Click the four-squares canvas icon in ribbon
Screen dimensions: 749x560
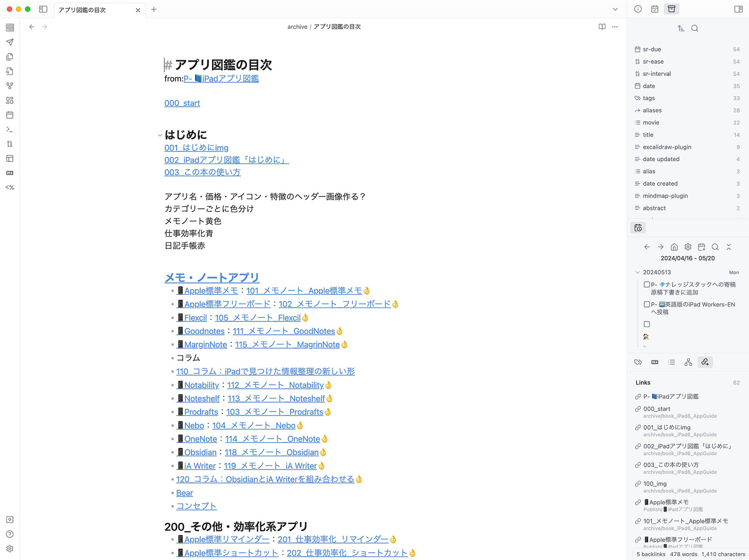(x=10, y=100)
